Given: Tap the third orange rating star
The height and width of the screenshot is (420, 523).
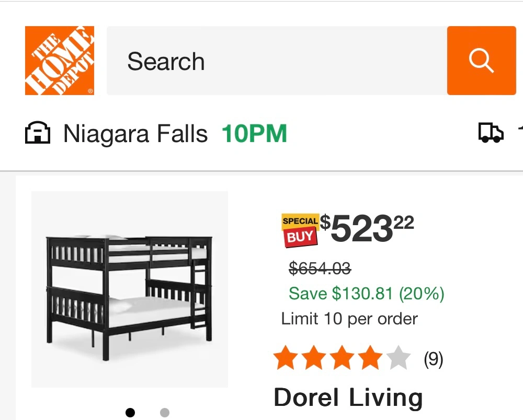Looking at the screenshot, I should [342, 358].
